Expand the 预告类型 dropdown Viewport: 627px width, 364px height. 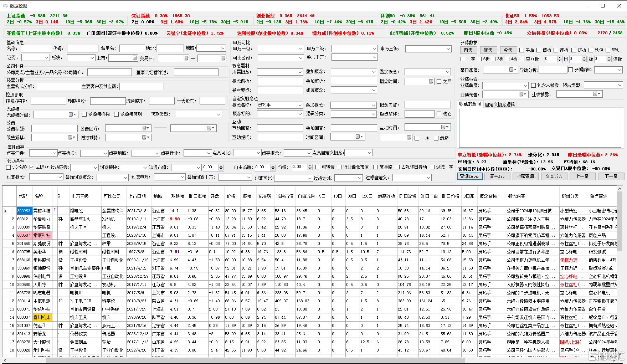click(x=620, y=85)
